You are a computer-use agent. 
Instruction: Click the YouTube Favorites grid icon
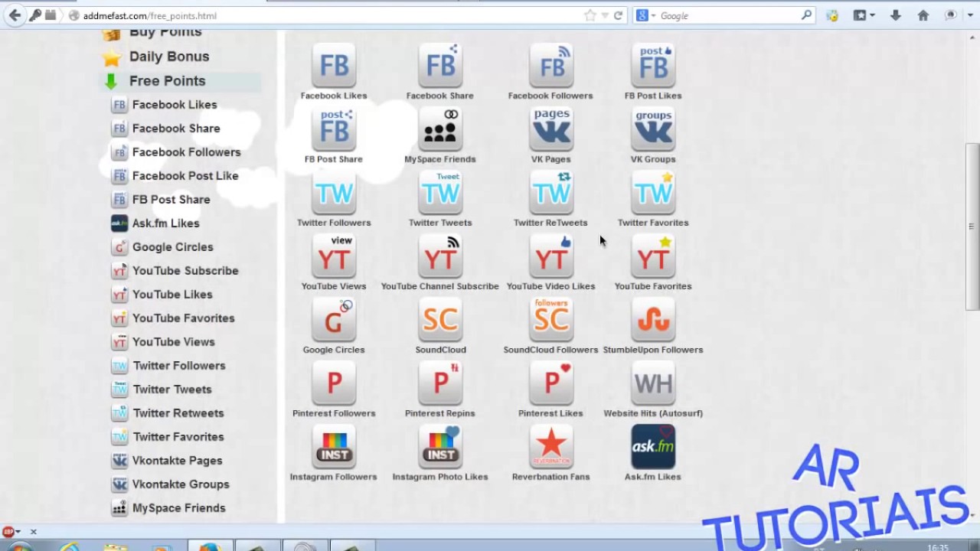pyautogui.click(x=653, y=256)
